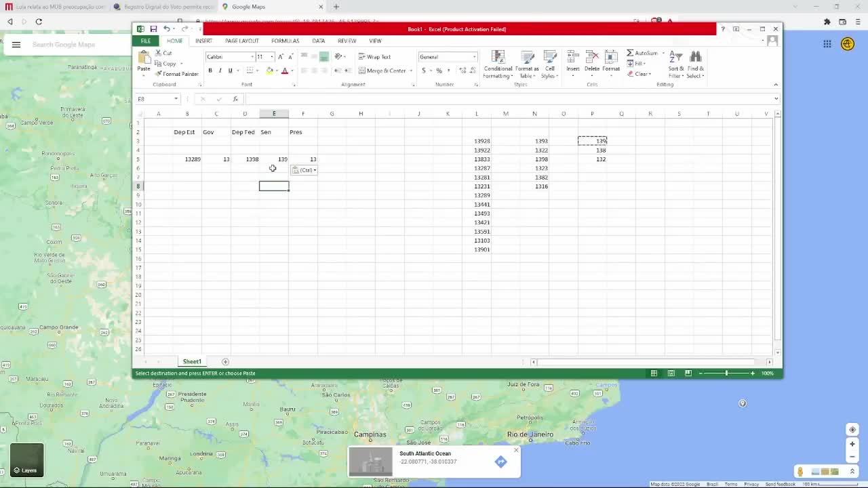Click the Format cells icon in Cells group
Viewport: 868px width, 488px height.
611,58
